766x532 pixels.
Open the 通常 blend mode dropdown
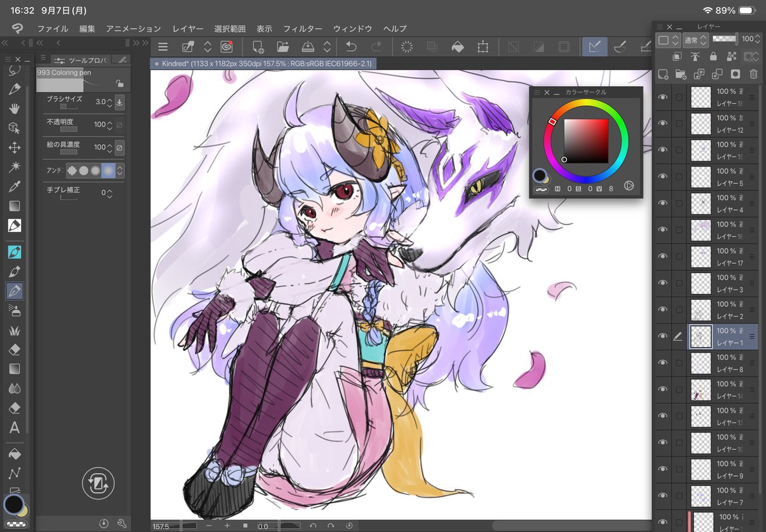click(x=696, y=40)
